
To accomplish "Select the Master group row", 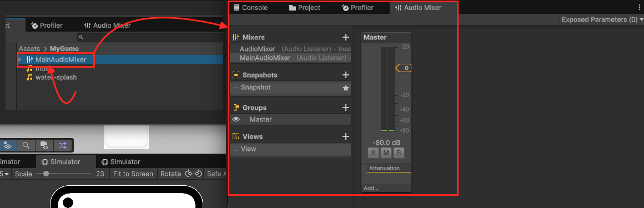I will 291,119.
